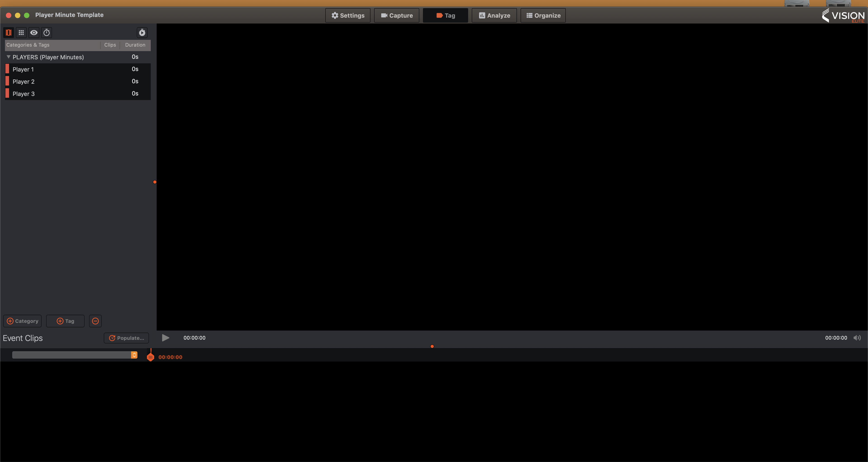Image resolution: width=868 pixels, height=462 pixels.
Task: Switch to the Organize tab
Action: 543,16
